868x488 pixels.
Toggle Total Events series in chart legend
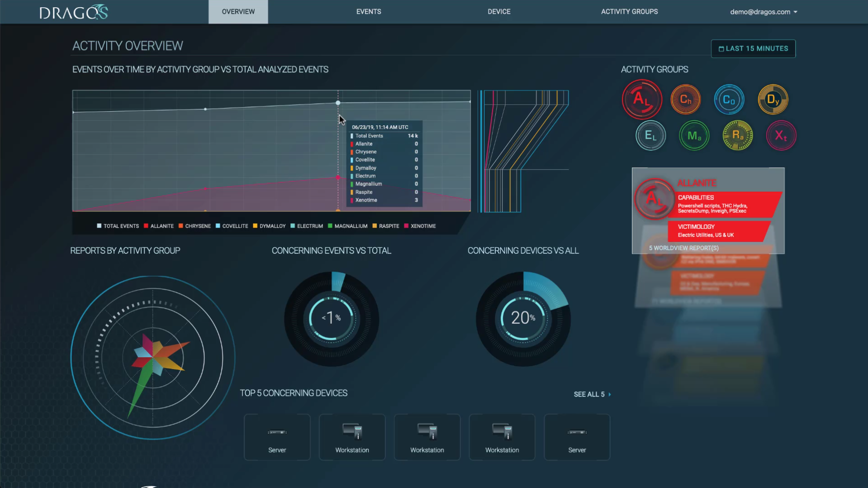pos(118,226)
